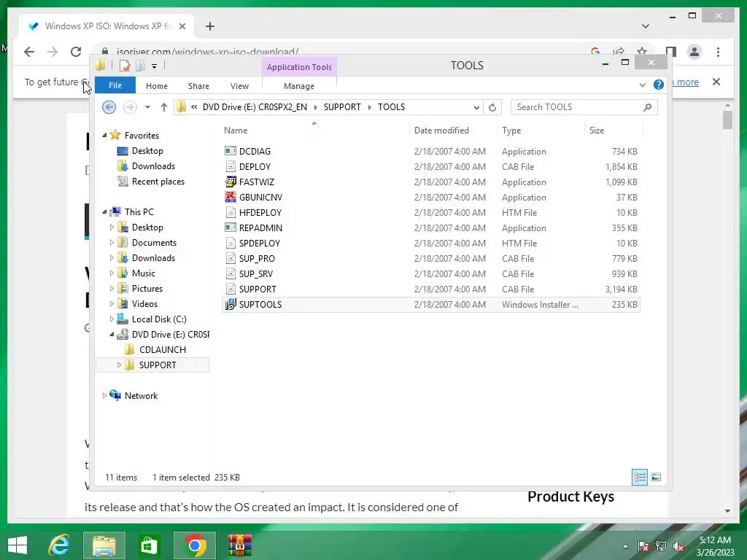This screenshot has width=747, height=560.
Task: Expand Documents node under This PC
Action: pyautogui.click(x=112, y=242)
